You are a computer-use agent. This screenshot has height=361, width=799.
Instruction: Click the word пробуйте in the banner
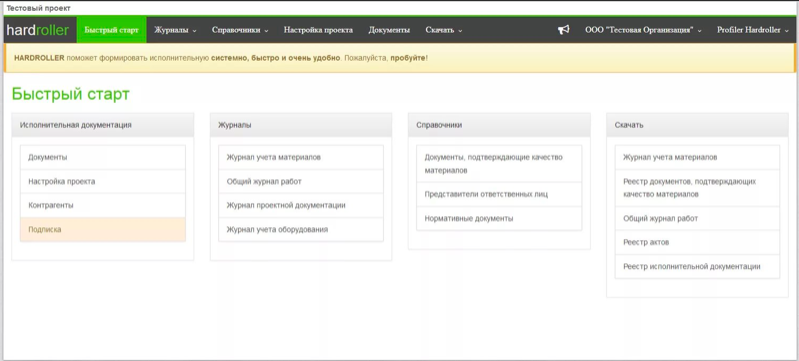(x=408, y=58)
